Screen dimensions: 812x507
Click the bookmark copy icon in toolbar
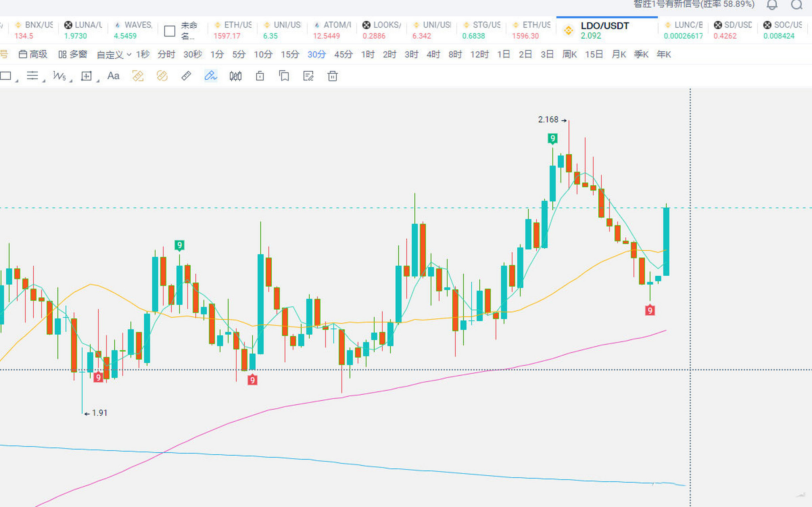(x=284, y=76)
